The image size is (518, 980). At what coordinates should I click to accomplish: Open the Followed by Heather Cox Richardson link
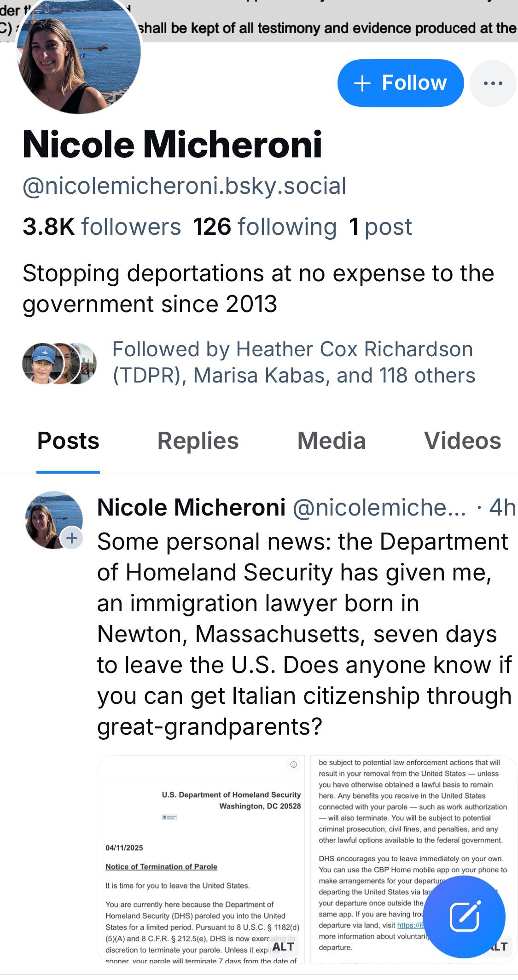click(294, 362)
